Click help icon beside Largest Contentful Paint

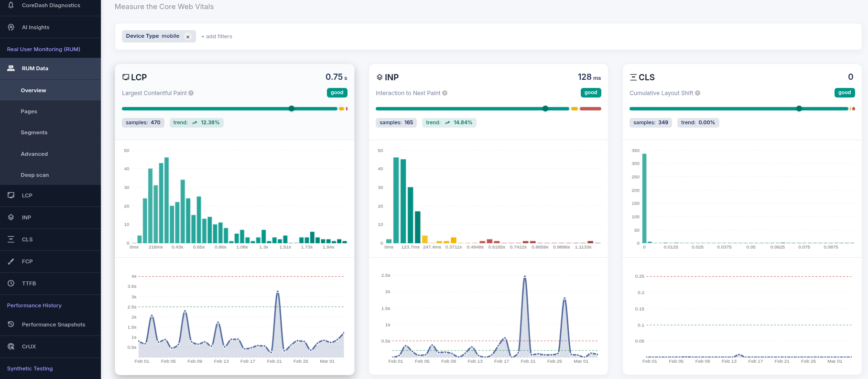coord(191,93)
